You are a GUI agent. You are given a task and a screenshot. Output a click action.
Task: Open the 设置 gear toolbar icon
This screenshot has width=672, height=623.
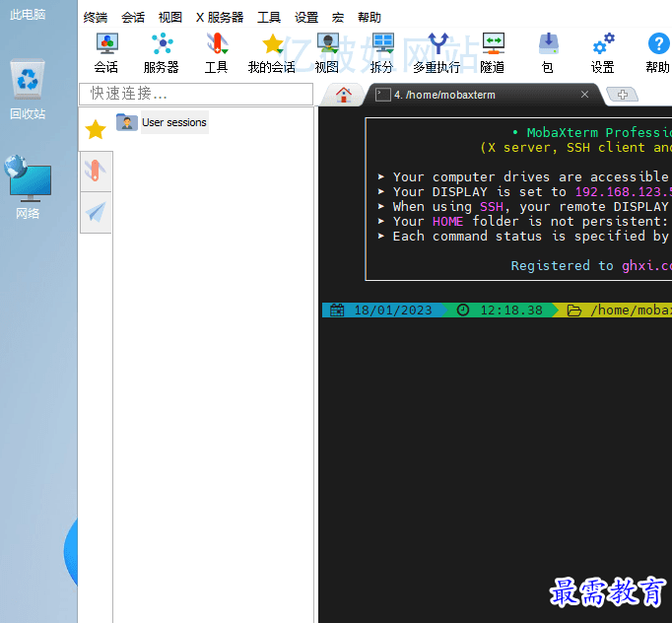(603, 53)
